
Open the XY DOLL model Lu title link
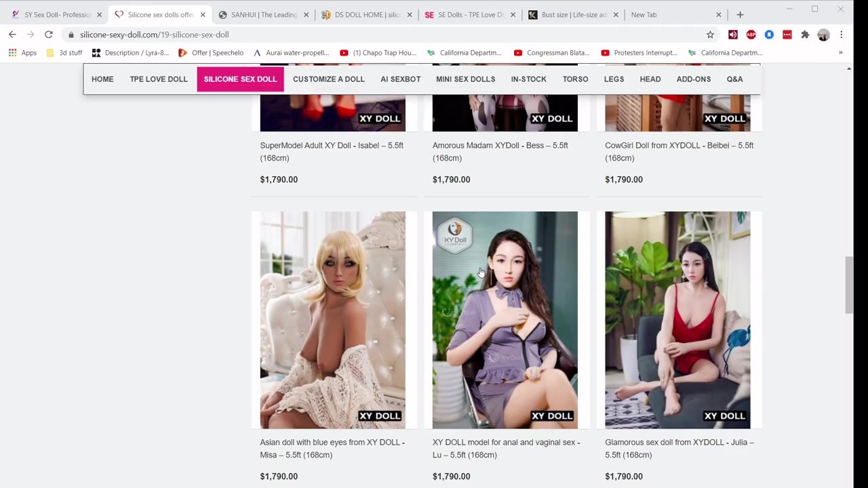pyautogui.click(x=506, y=449)
